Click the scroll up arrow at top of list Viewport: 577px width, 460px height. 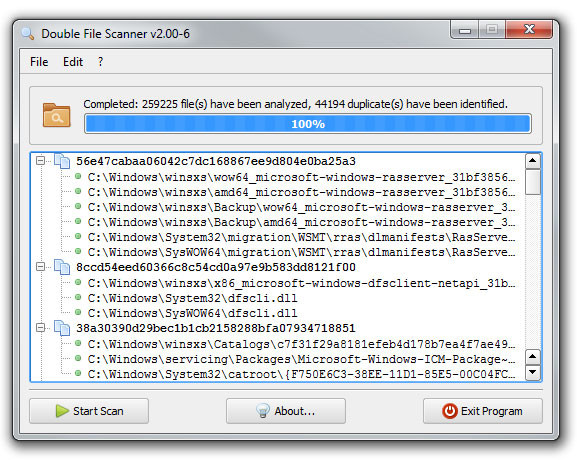coord(533,161)
